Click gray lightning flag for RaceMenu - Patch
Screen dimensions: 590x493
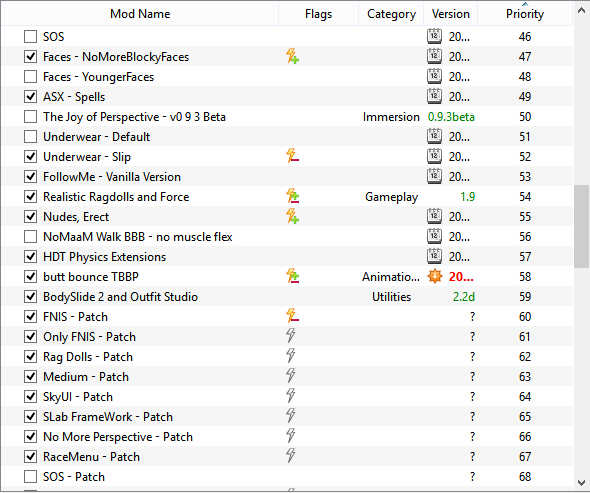290,456
